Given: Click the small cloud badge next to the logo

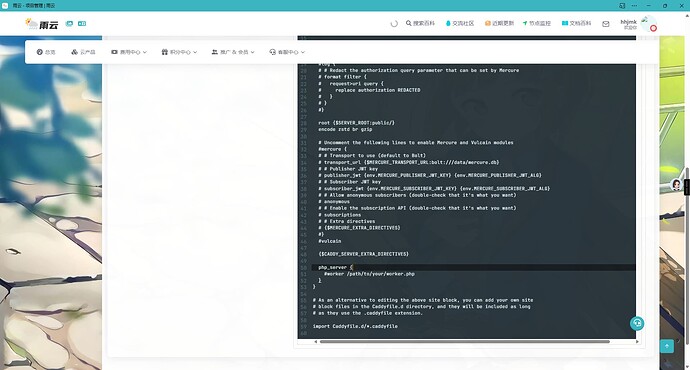Looking at the screenshot, I should (69, 24).
